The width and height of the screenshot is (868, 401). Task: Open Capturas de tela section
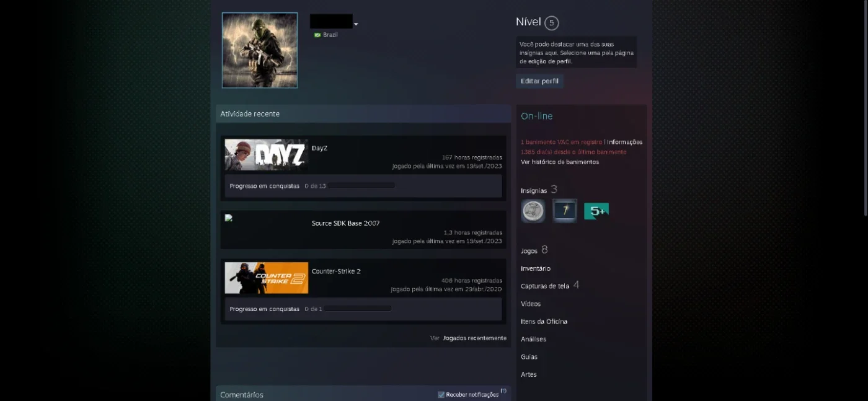click(x=550, y=286)
